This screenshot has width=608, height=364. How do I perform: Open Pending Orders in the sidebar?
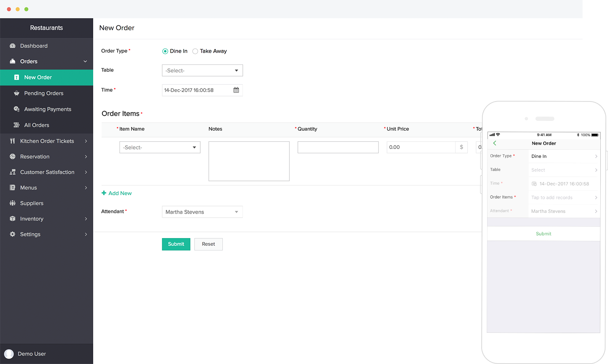[47, 93]
